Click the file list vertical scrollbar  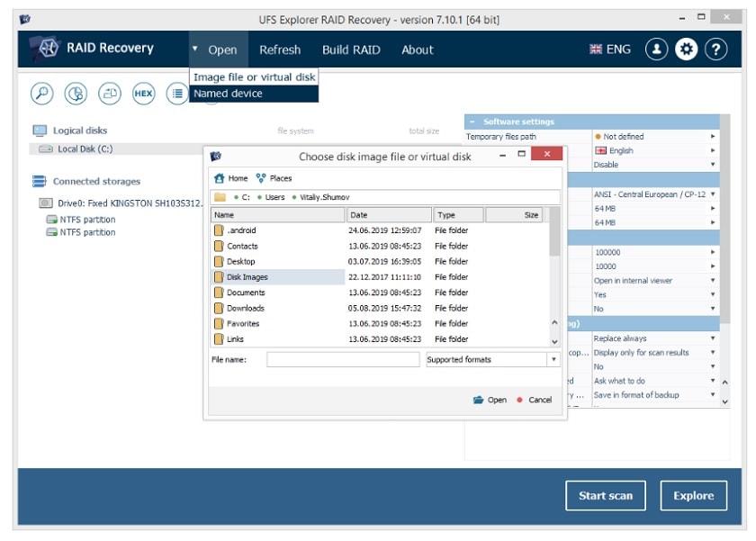pyautogui.click(x=554, y=231)
